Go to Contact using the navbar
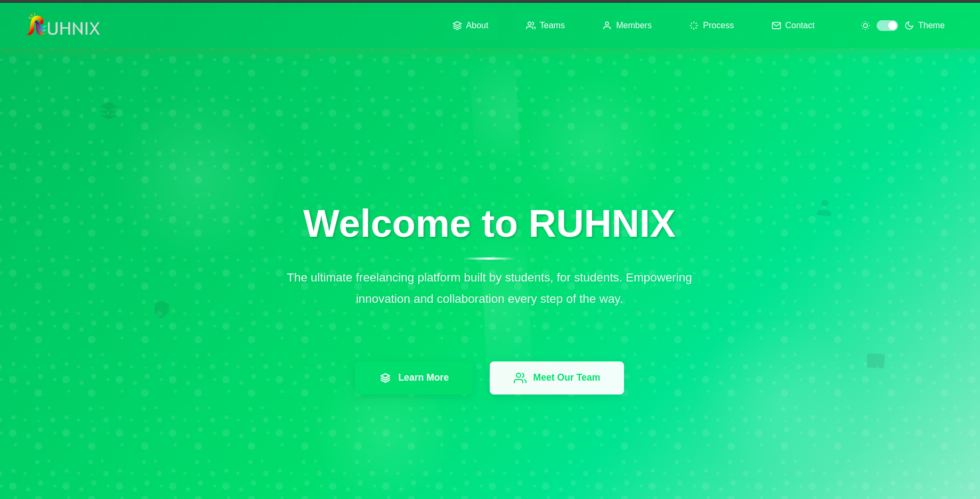Viewport: 980px width, 499px height. pos(799,25)
